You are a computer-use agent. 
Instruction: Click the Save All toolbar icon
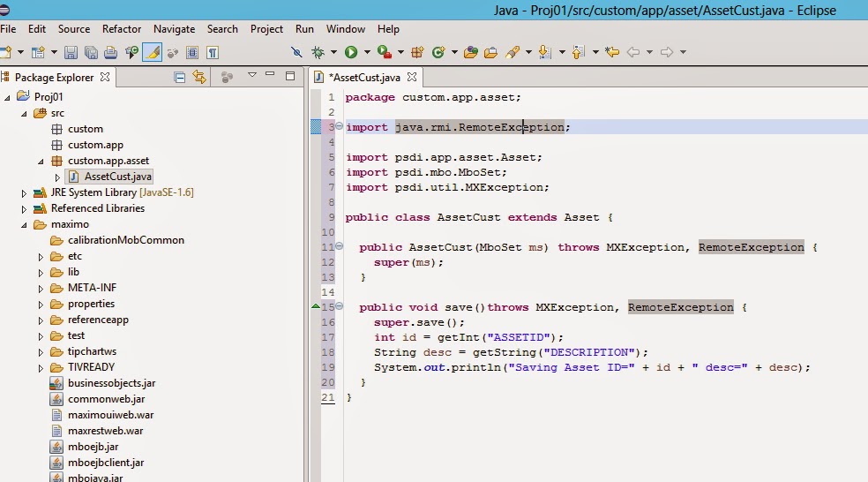pos(91,53)
